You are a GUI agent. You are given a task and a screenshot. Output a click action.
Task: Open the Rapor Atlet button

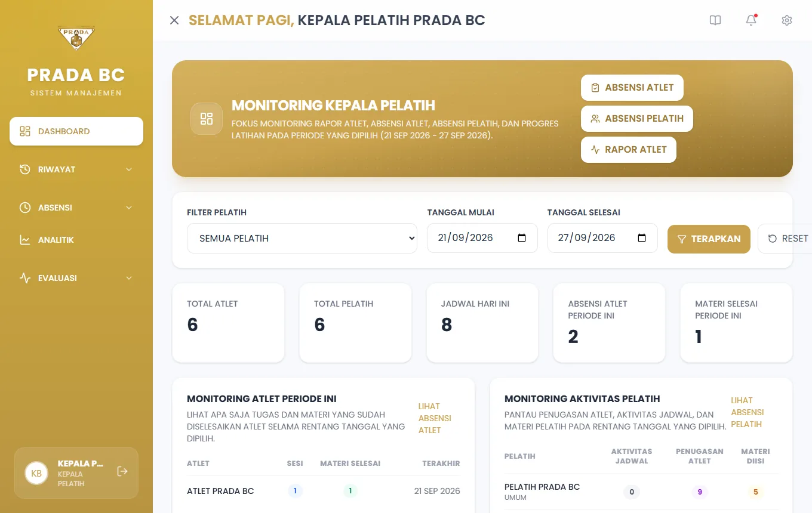tap(629, 150)
